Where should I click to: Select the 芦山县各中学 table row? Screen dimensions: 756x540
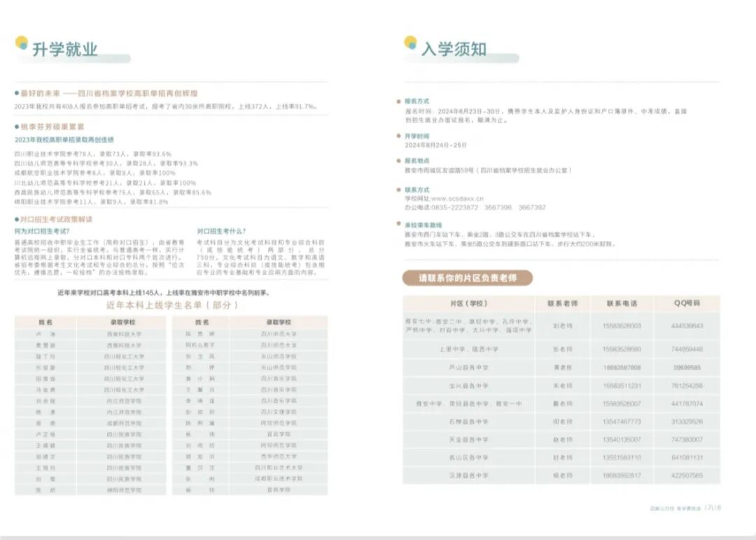pyautogui.click(x=468, y=367)
